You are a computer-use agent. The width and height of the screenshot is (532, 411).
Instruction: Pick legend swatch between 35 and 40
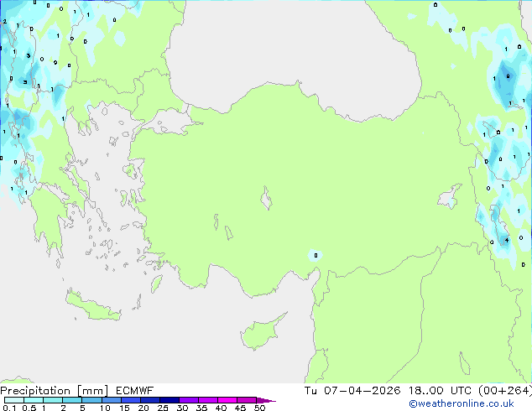(x=208, y=400)
